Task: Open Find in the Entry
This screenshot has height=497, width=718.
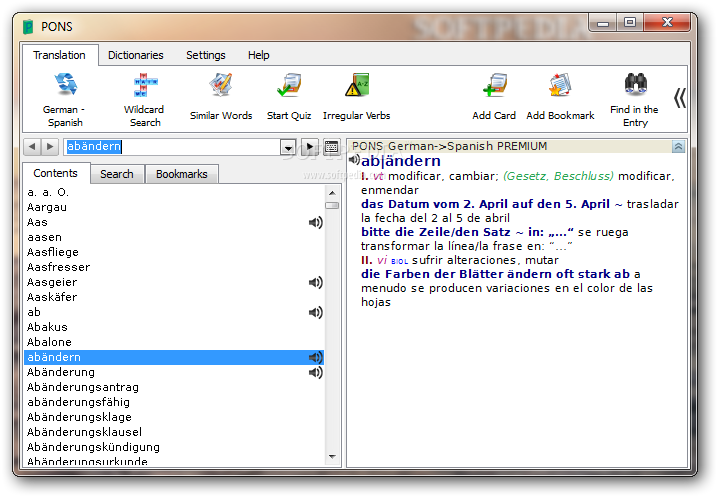Action: pyautogui.click(x=635, y=100)
